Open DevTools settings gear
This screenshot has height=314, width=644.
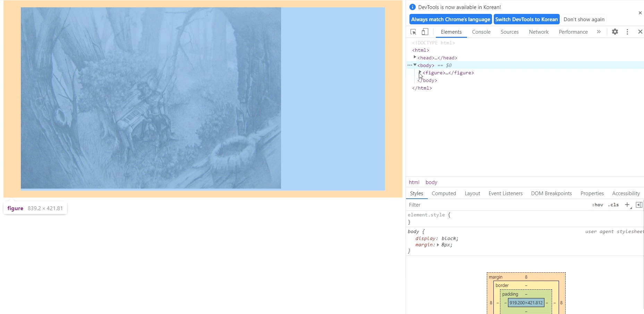click(x=615, y=32)
